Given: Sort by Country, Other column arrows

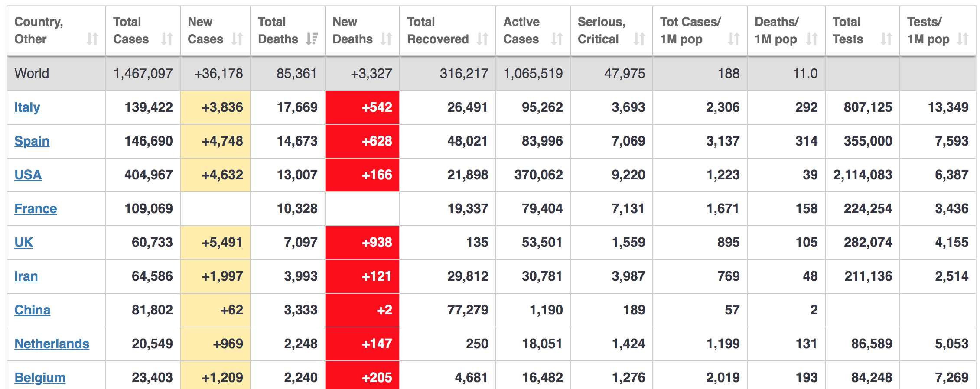Looking at the screenshot, I should pos(92,39).
